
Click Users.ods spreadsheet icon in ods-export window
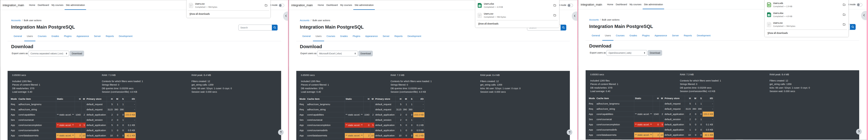pyautogui.click(x=769, y=5)
